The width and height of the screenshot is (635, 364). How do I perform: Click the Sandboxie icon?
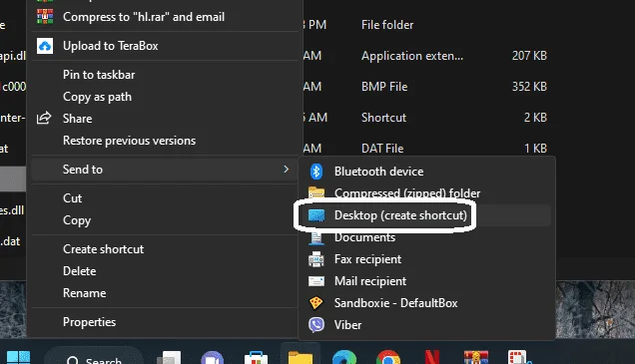click(x=316, y=303)
